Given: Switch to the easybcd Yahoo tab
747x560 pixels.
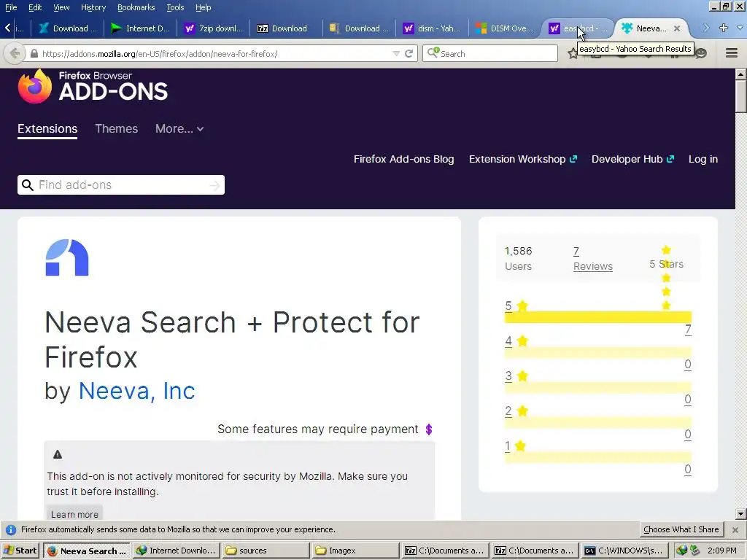Looking at the screenshot, I should pos(578,28).
